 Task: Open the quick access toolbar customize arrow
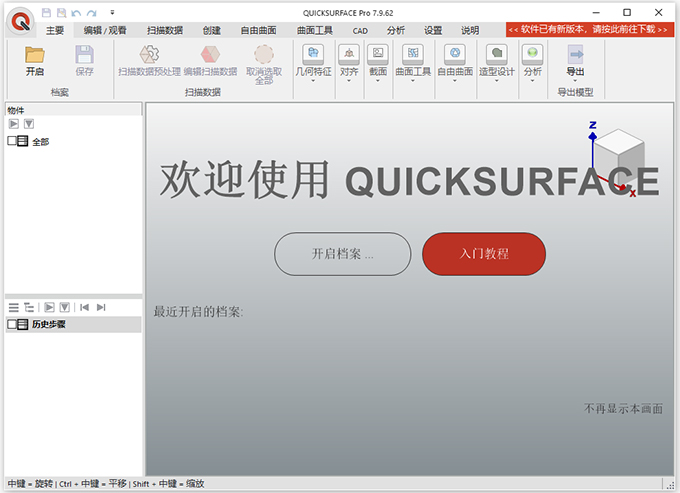pyautogui.click(x=112, y=12)
